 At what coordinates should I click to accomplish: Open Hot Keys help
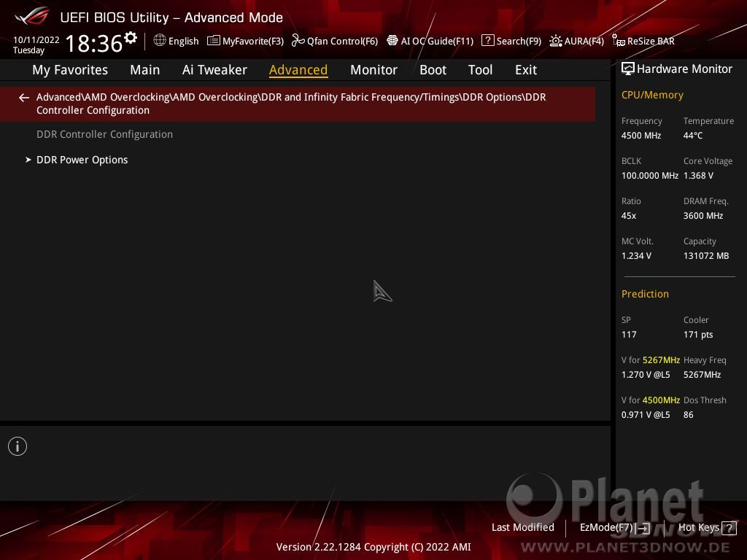(x=707, y=528)
